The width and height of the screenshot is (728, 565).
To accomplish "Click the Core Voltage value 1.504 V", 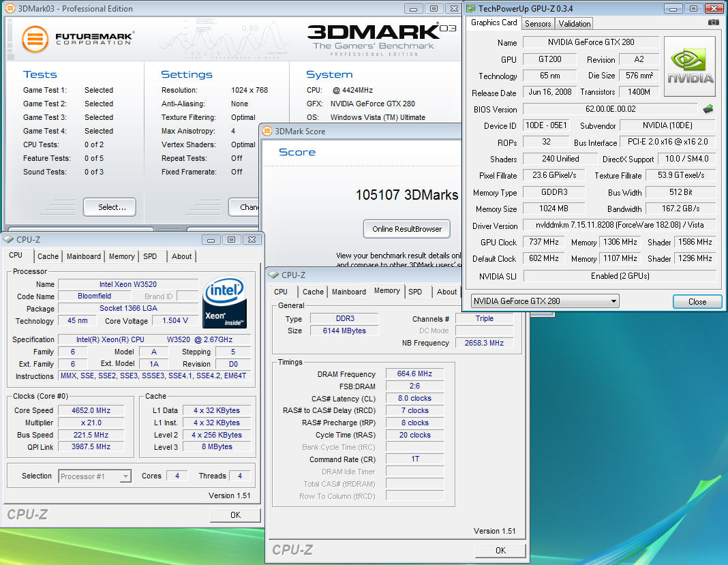I will click(x=175, y=321).
